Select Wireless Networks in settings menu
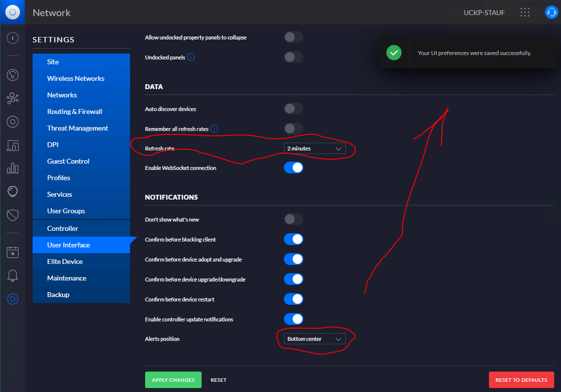The width and height of the screenshot is (561, 392). 75,78
